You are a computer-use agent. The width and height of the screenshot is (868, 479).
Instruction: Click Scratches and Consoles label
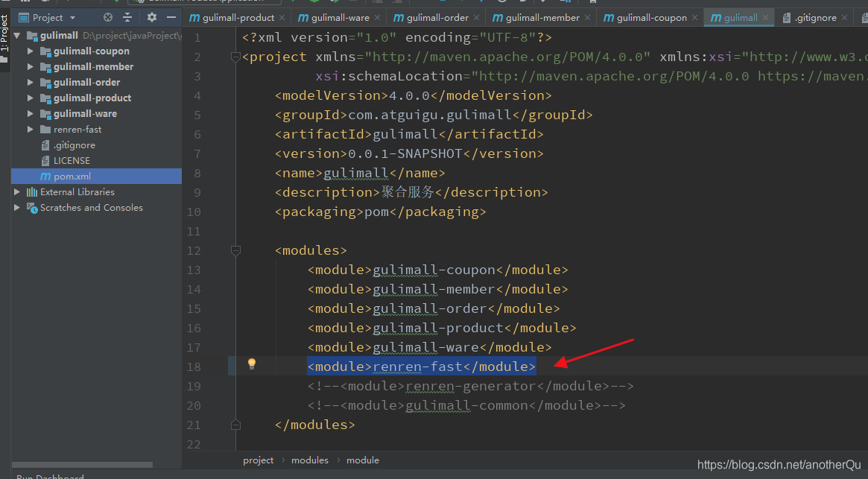(x=92, y=208)
